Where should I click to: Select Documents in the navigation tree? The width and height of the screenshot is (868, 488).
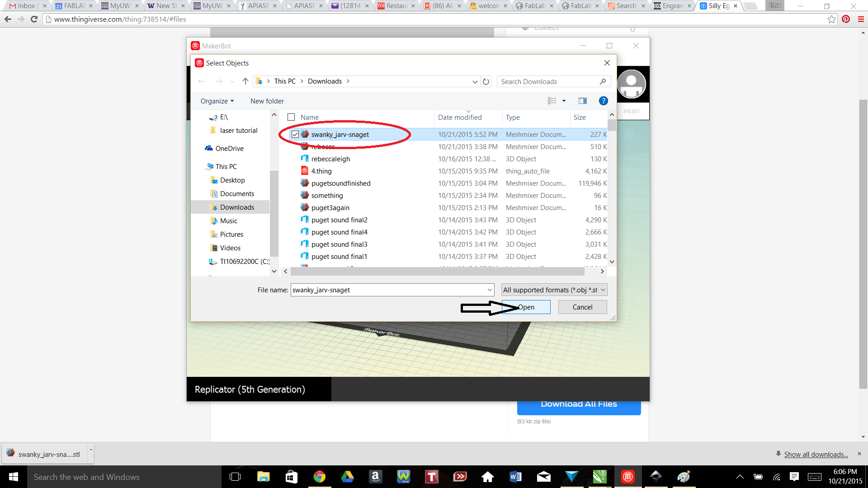click(x=237, y=194)
